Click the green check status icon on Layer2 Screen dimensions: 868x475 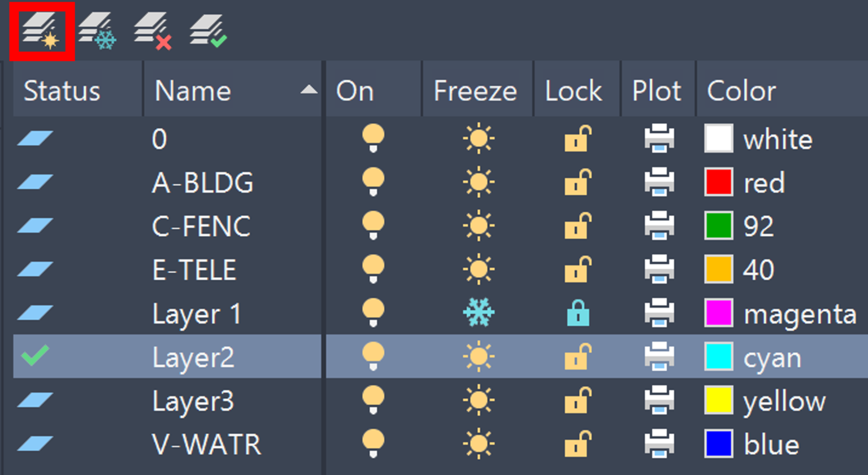(x=34, y=356)
